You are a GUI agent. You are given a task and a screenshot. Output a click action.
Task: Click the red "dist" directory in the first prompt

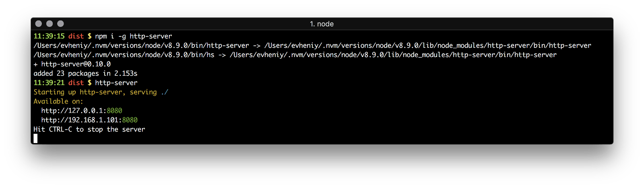76,36
